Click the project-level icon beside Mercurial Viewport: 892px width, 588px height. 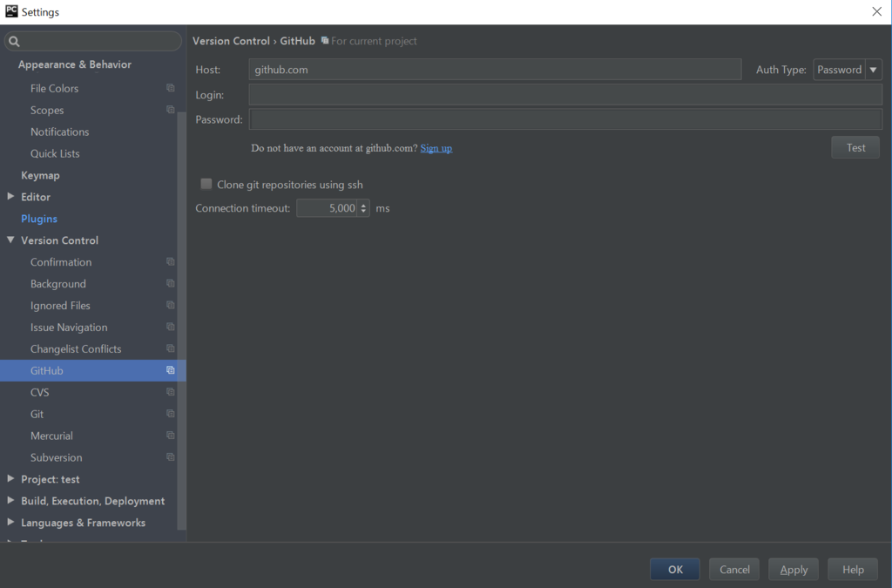pyautogui.click(x=170, y=436)
